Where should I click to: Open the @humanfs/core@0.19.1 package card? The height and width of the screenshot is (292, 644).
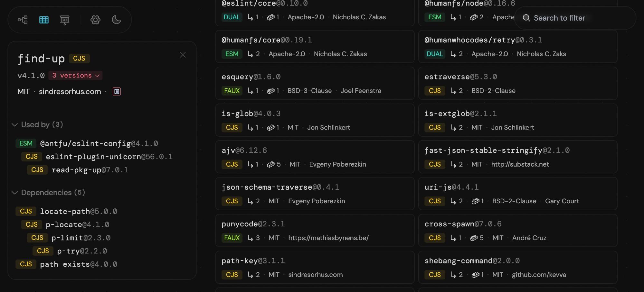click(x=315, y=47)
